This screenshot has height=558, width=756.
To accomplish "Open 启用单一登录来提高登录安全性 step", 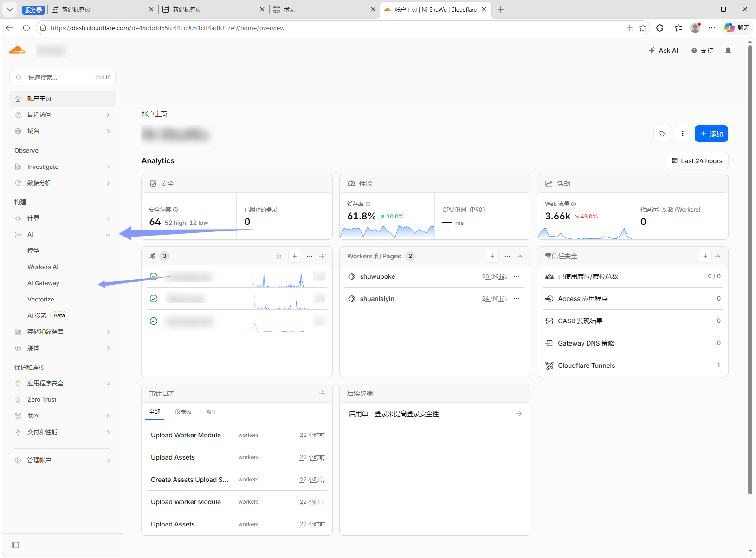I will (x=435, y=414).
